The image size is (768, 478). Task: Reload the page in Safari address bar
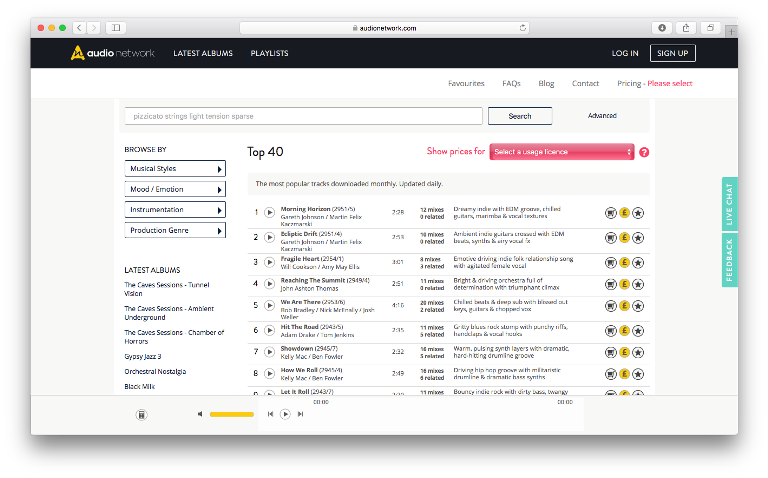coord(523,28)
